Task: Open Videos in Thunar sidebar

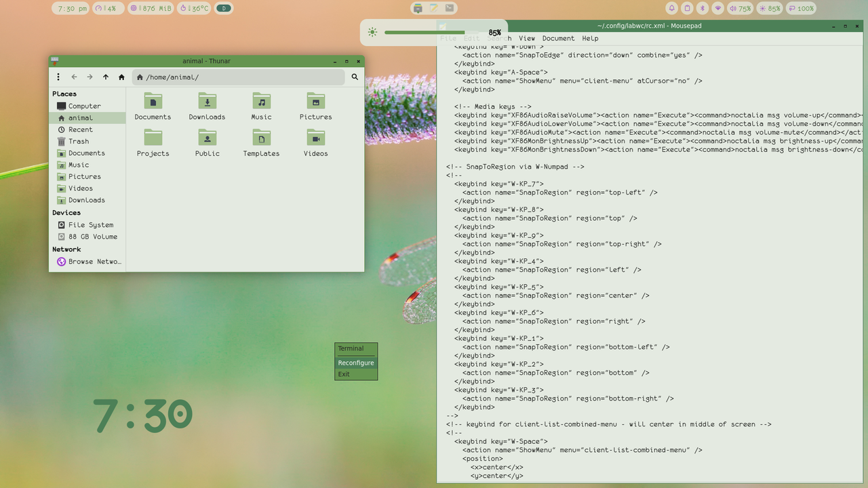Action: click(x=87, y=188)
